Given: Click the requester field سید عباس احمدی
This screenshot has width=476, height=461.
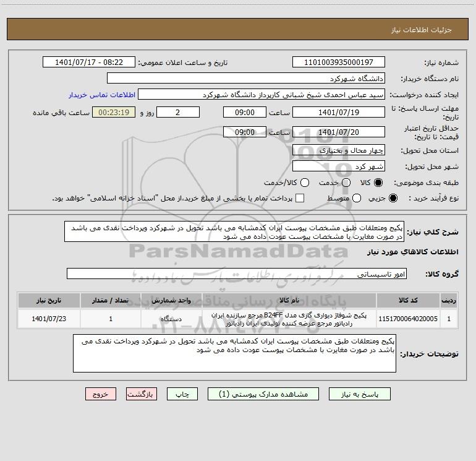Looking at the screenshot, I should (x=261, y=94).
